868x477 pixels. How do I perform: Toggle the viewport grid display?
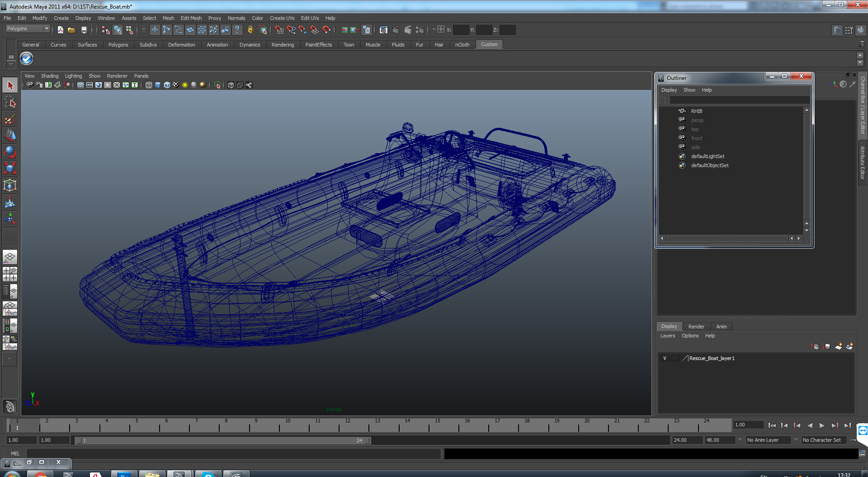click(x=80, y=85)
